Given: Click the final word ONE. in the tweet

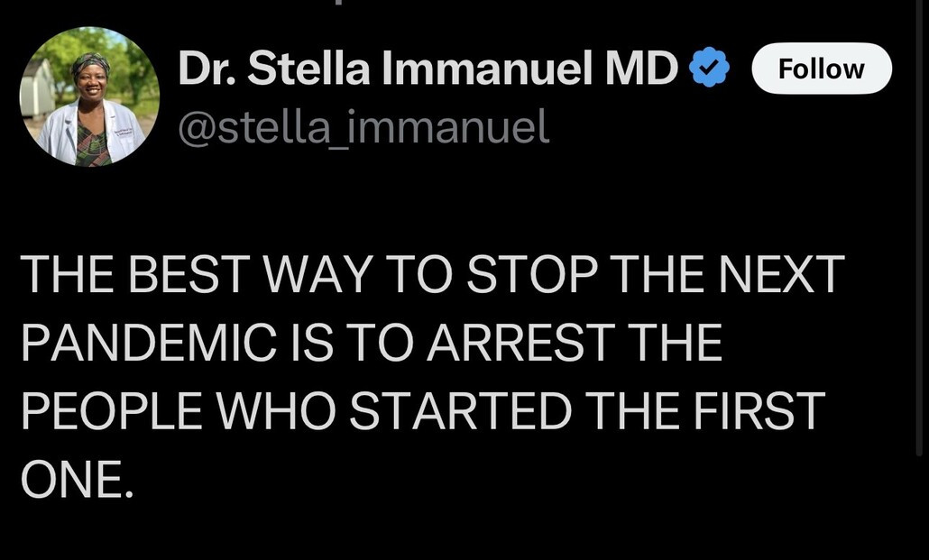Looking at the screenshot, I should tap(77, 478).
